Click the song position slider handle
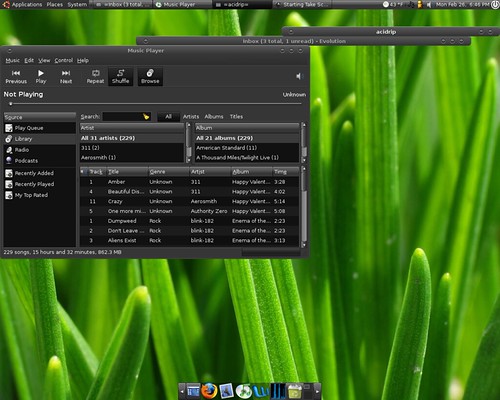This screenshot has height=400, width=500. point(11,104)
